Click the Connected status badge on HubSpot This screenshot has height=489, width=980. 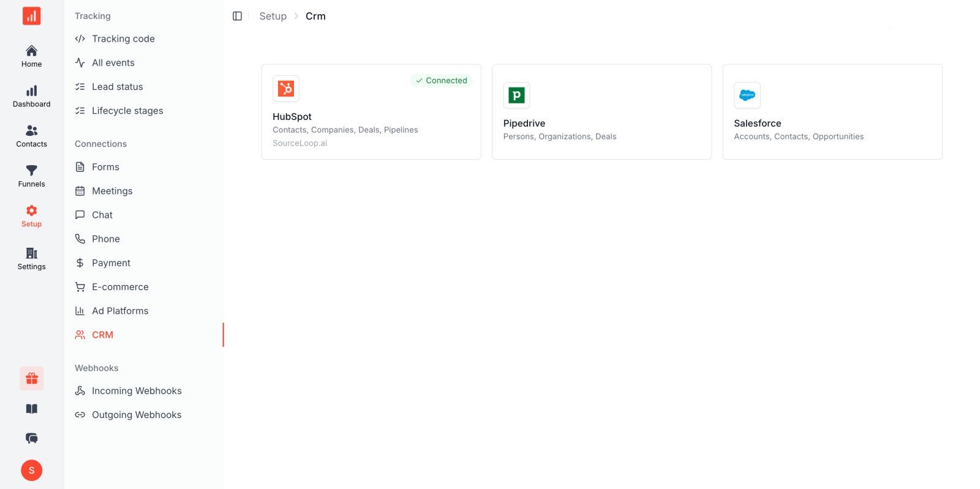[441, 81]
